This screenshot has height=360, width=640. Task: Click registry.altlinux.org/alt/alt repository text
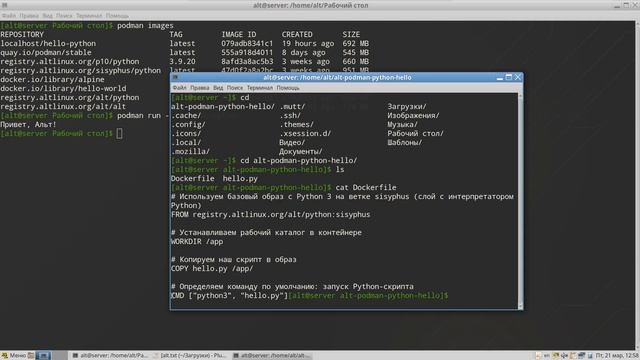point(63,107)
